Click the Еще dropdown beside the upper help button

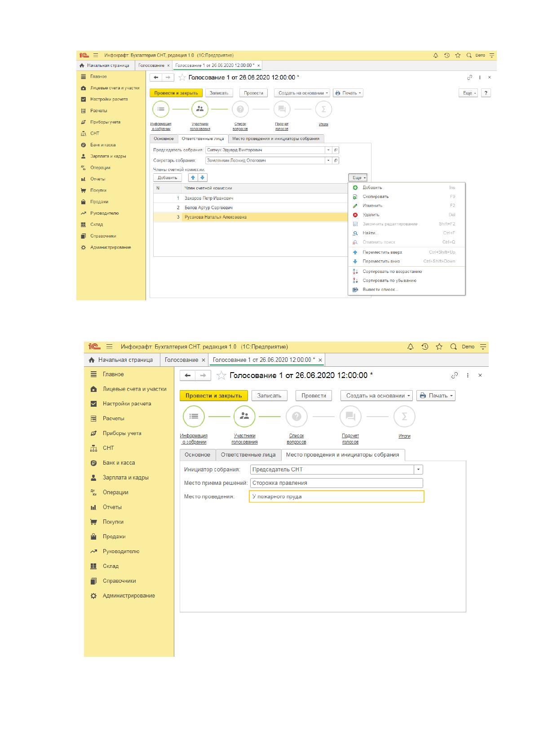[x=468, y=93]
